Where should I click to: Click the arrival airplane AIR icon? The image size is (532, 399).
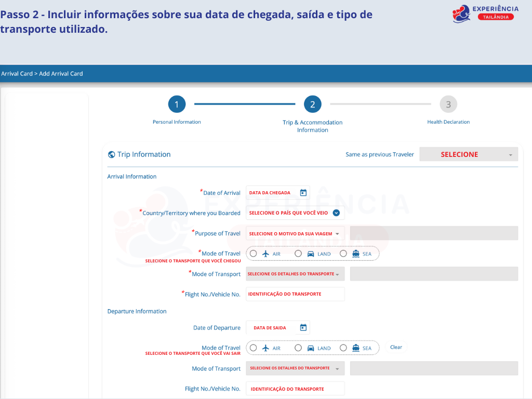pos(266,254)
